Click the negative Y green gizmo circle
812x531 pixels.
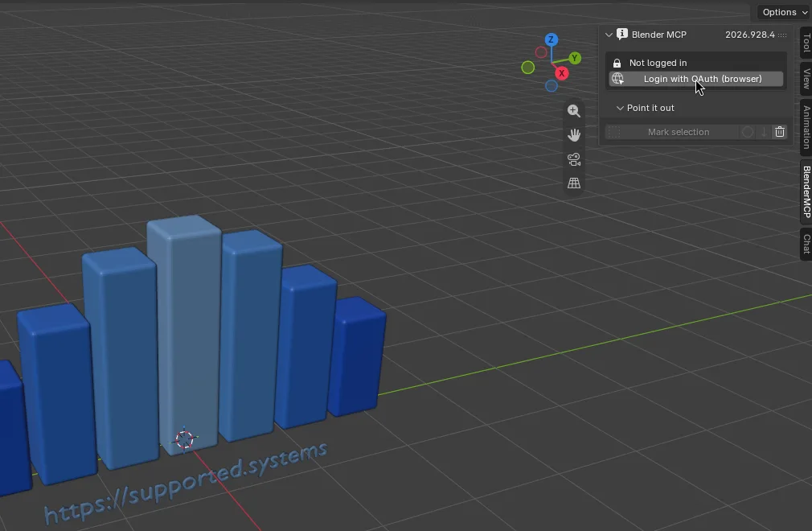click(527, 68)
